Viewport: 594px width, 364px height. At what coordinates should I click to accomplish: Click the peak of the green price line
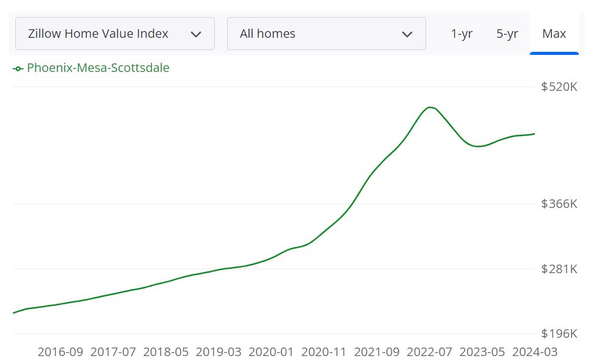tap(430, 107)
